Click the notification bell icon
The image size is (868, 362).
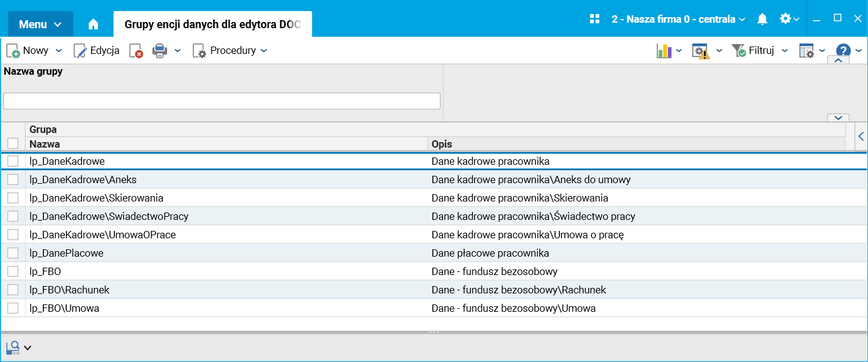coord(762,20)
